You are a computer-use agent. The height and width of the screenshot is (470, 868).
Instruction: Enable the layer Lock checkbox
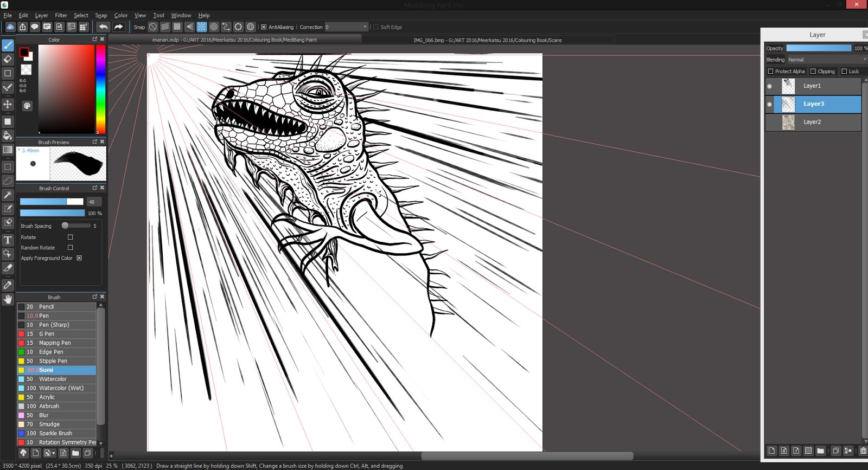pos(844,71)
